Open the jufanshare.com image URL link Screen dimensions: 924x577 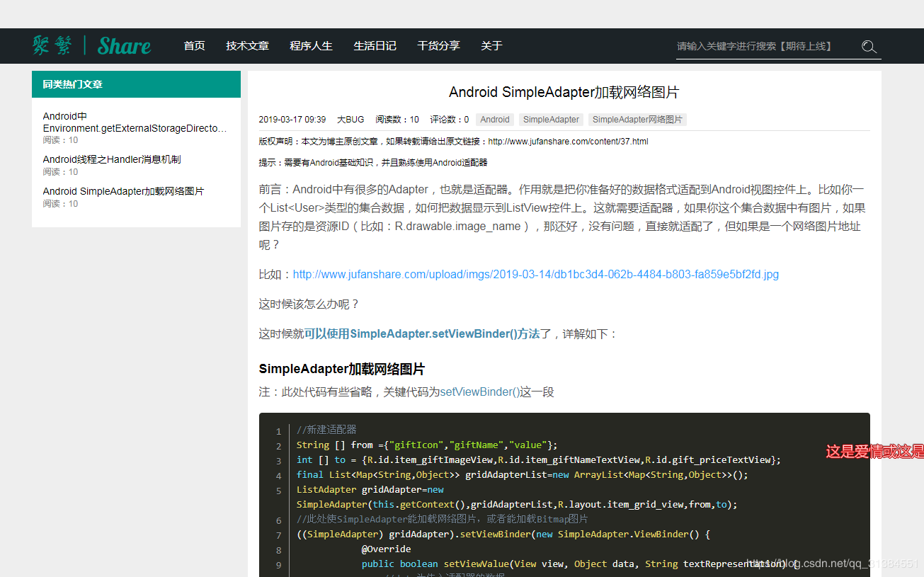(x=536, y=275)
